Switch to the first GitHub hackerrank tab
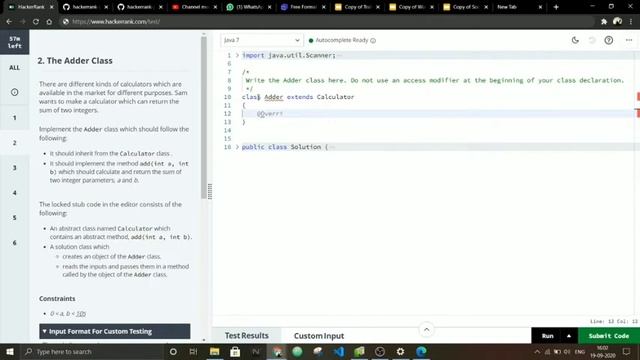 tap(84, 7)
